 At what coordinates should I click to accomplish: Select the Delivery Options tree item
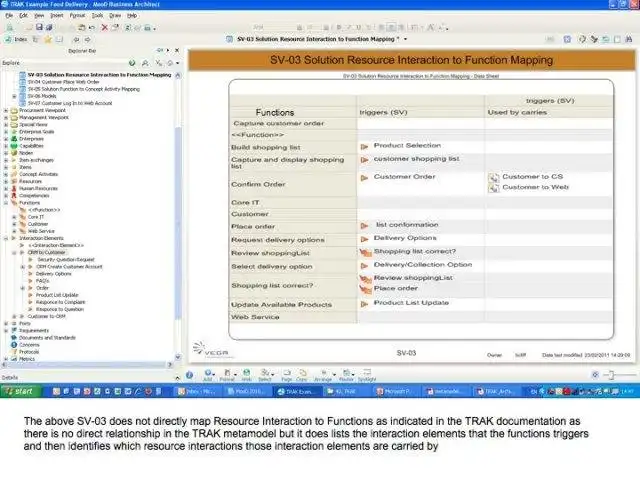coord(53,274)
